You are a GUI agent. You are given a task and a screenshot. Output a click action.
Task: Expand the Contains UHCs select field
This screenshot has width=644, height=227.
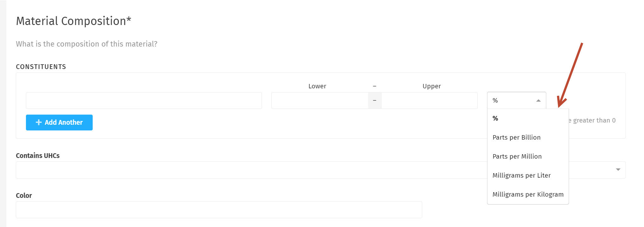(x=320, y=170)
